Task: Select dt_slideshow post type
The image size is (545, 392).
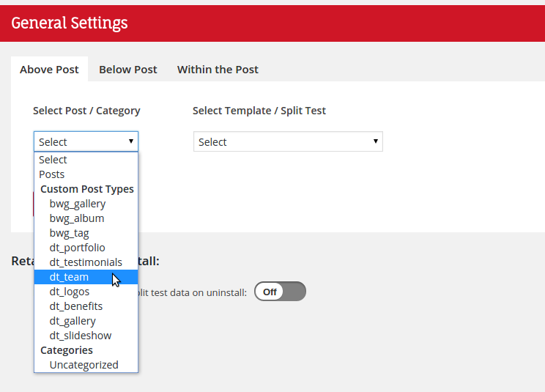Action: [86, 336]
